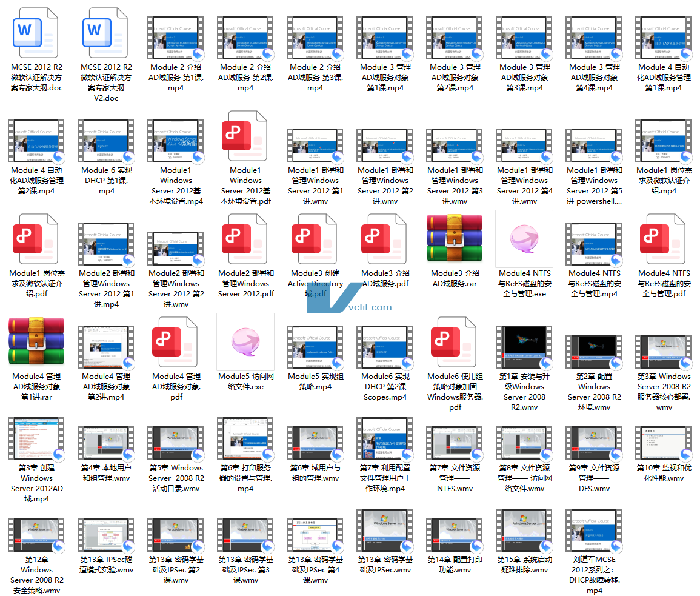Select Module4 管理AD域服务对象.pdf icon
Screen dimensions: 700x596
pyautogui.click(x=176, y=342)
